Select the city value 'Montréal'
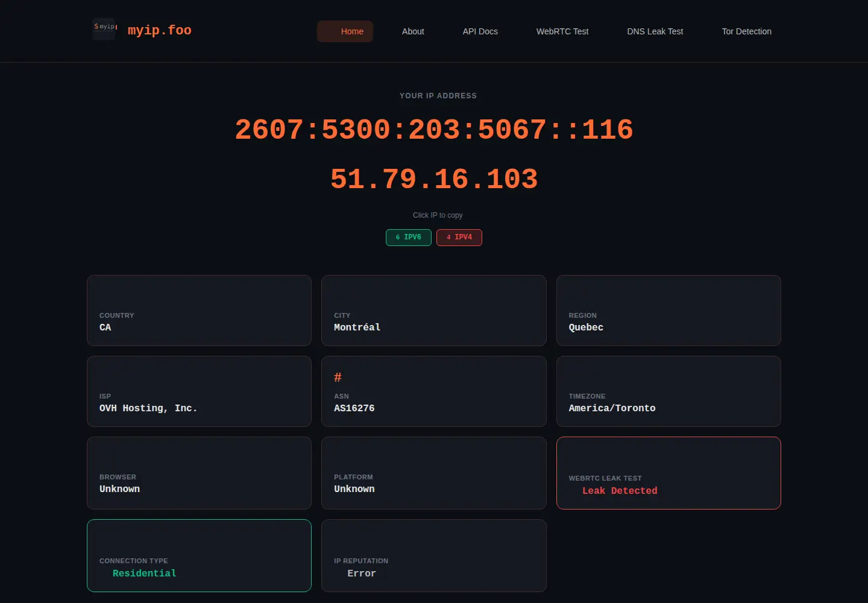This screenshot has height=603, width=868. point(357,327)
